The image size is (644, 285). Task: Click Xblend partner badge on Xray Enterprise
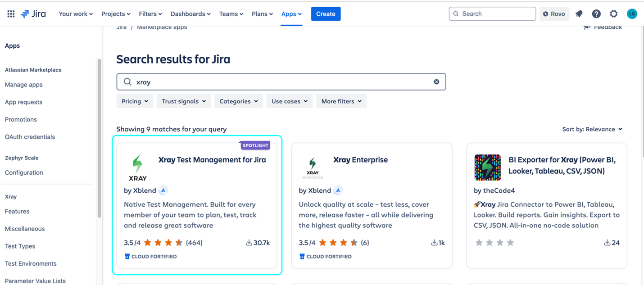tap(338, 190)
